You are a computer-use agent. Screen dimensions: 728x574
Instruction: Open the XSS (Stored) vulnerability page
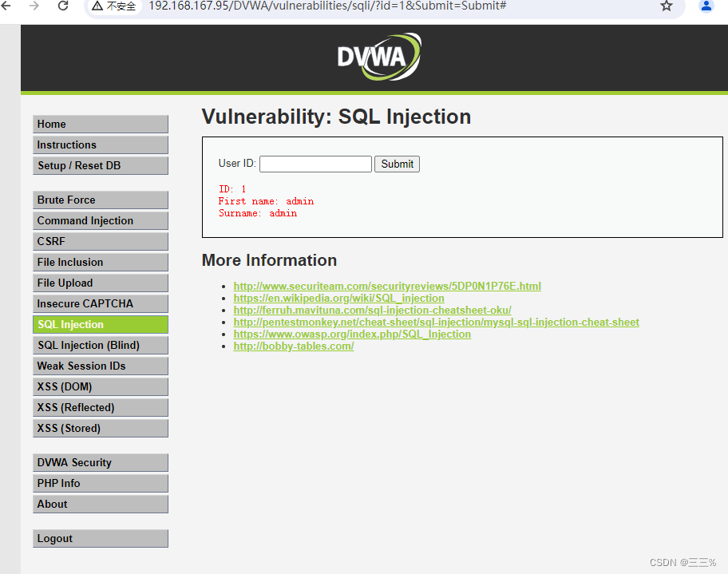(x=100, y=428)
